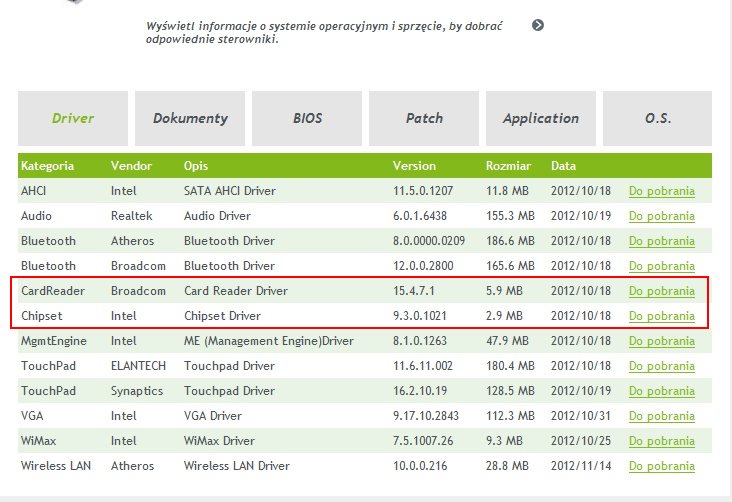Click the circular arrow icon beside the description
The image size is (732, 502).
538,25
